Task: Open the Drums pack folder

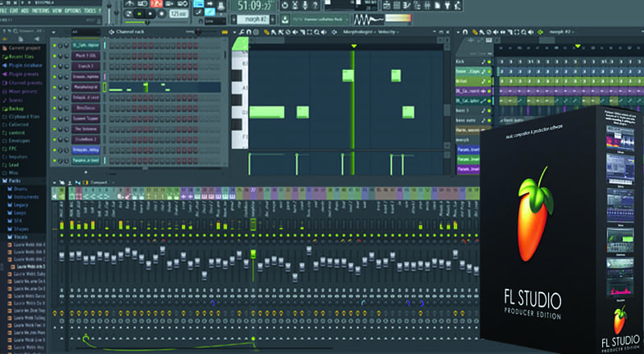Action: click(17, 189)
